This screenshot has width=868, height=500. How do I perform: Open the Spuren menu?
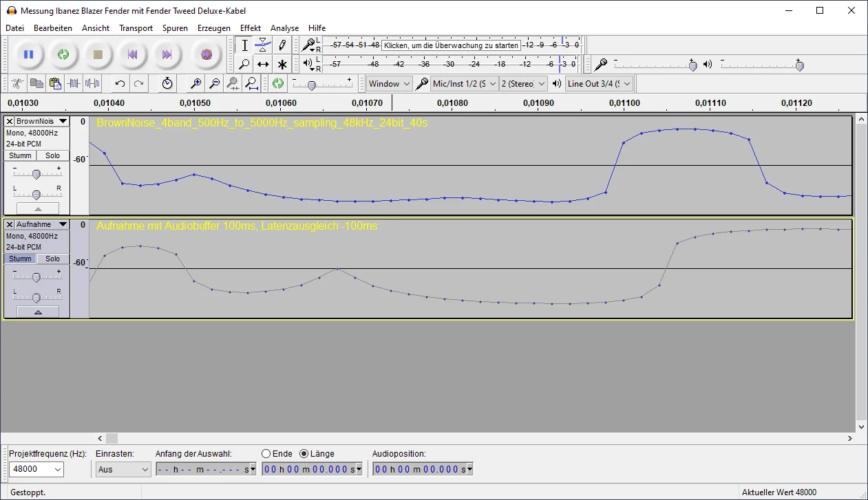(x=175, y=28)
